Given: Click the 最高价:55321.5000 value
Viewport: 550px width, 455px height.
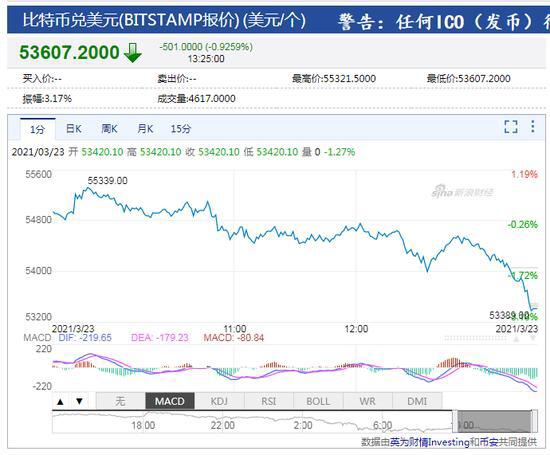Looking at the screenshot, I should tap(334, 78).
